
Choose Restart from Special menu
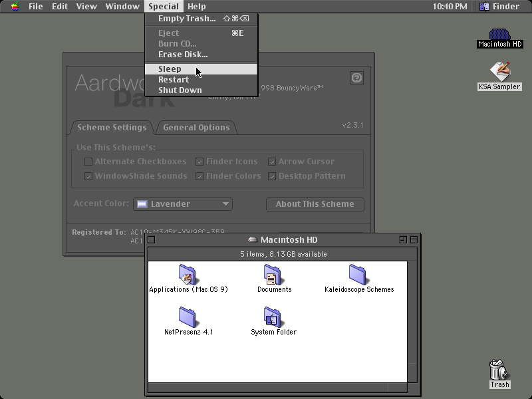(x=201, y=79)
